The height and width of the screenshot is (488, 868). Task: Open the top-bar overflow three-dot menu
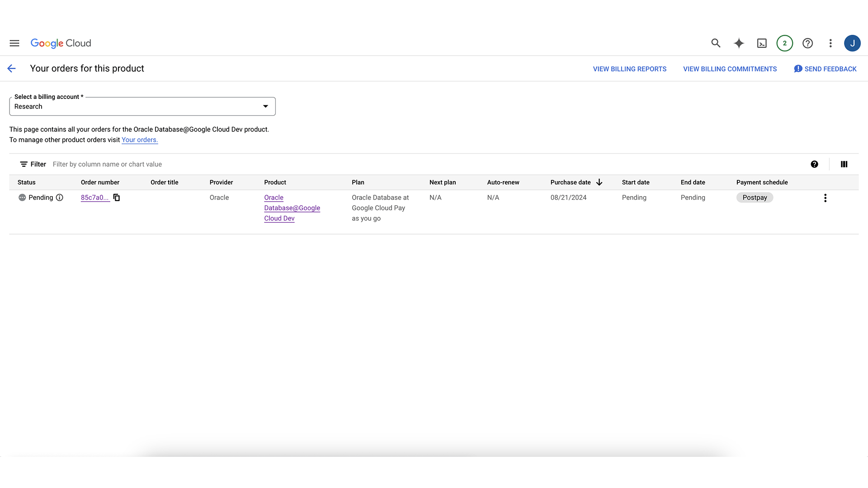(830, 43)
